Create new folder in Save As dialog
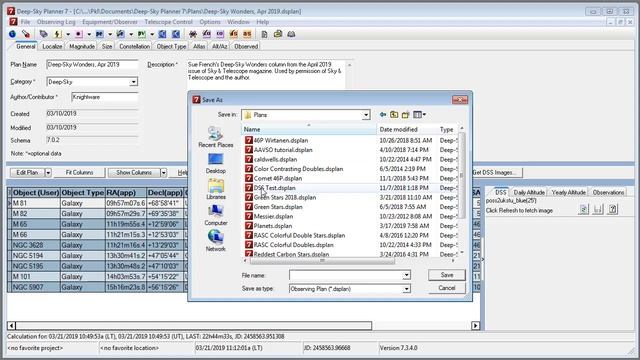Image resolution: width=640 pixels, height=360 pixels. click(x=405, y=115)
